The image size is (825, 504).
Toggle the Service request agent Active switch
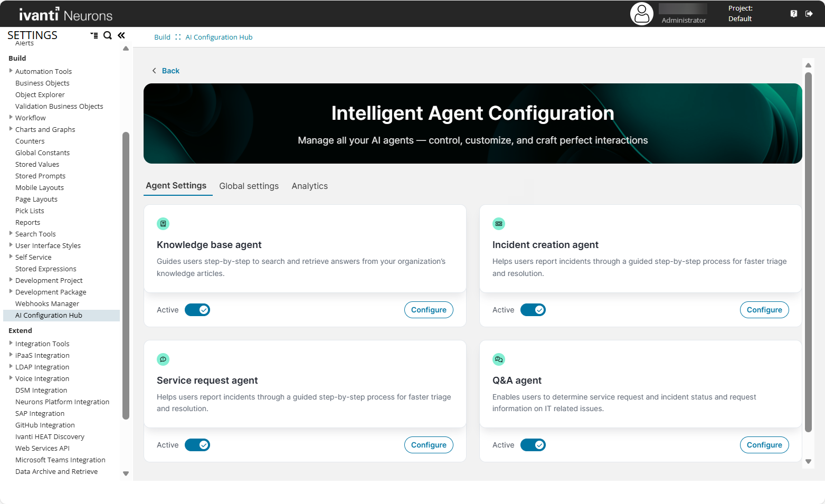click(x=197, y=445)
